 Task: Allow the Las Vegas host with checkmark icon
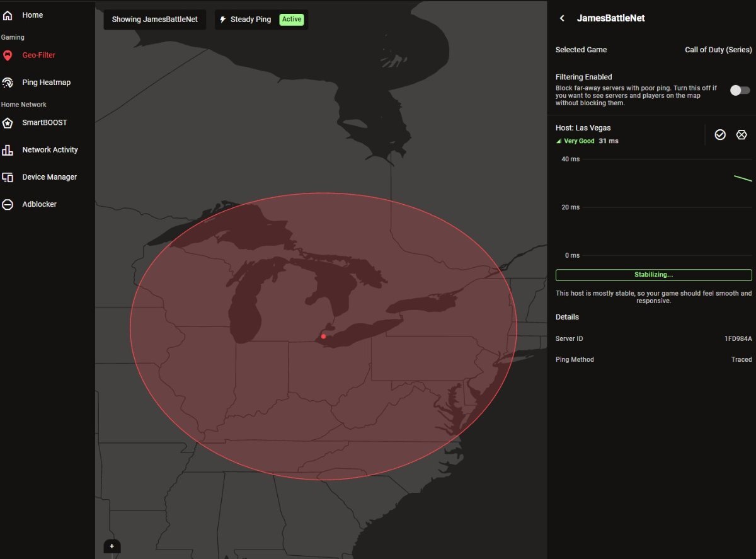click(720, 135)
